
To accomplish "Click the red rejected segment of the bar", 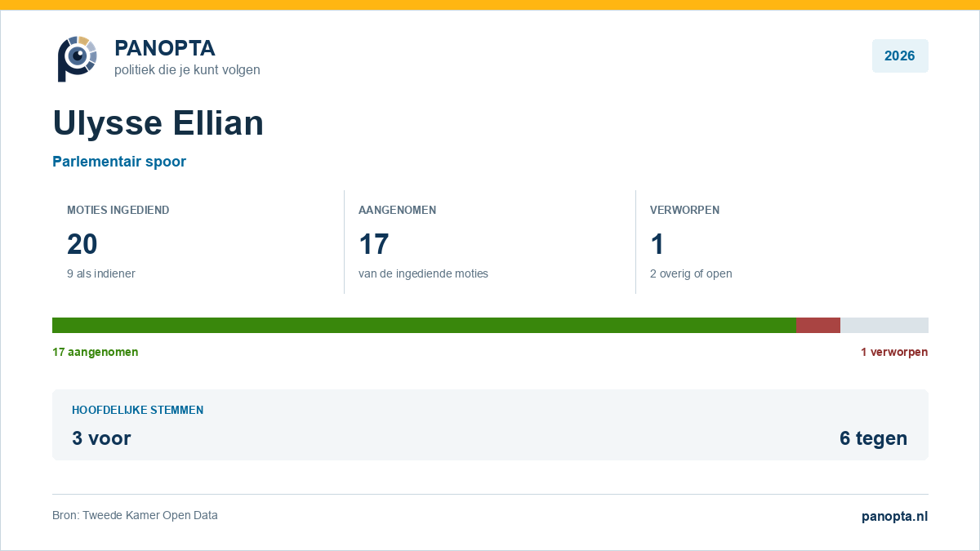I will (818, 325).
